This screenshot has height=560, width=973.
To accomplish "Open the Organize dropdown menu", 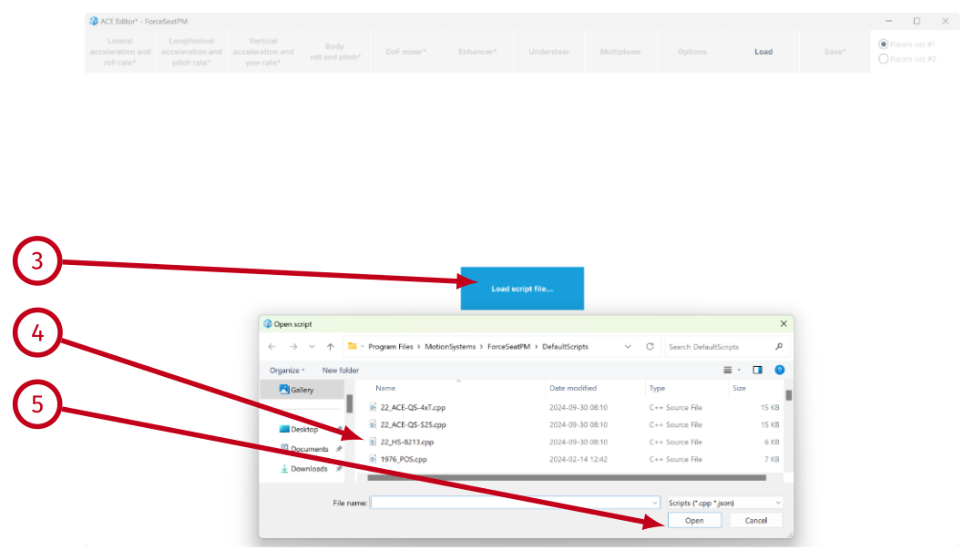I will pos(287,371).
